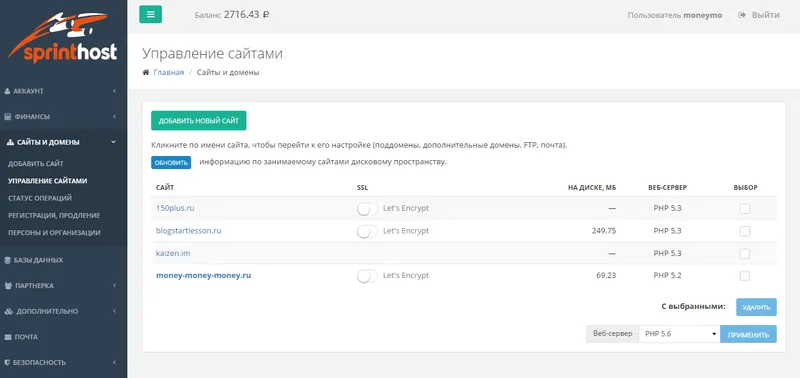The height and width of the screenshot is (378, 800).
Task: Open Персоны и организации
Action: [54, 233]
